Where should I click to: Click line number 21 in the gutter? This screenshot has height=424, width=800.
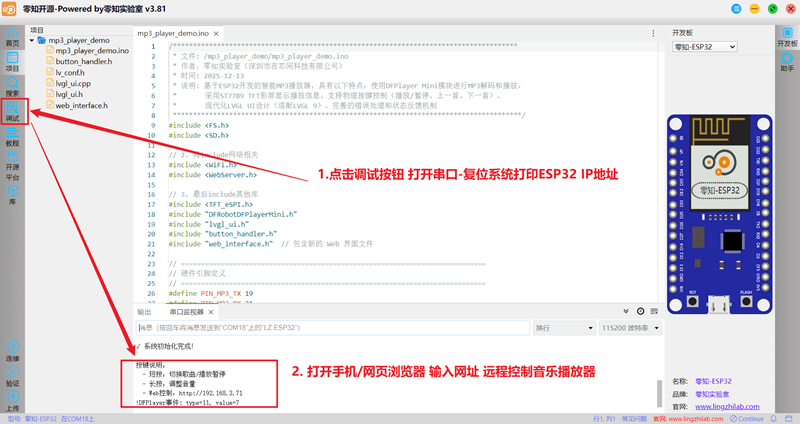click(151, 244)
